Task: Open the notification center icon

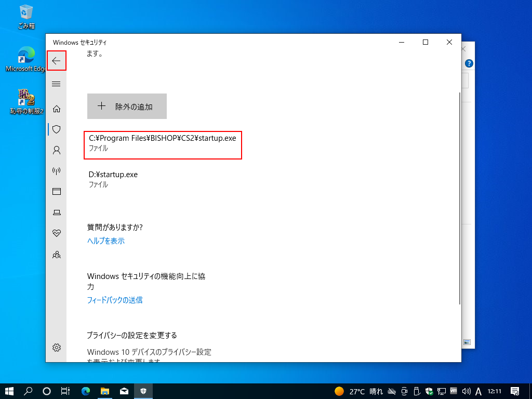Action: click(515, 392)
